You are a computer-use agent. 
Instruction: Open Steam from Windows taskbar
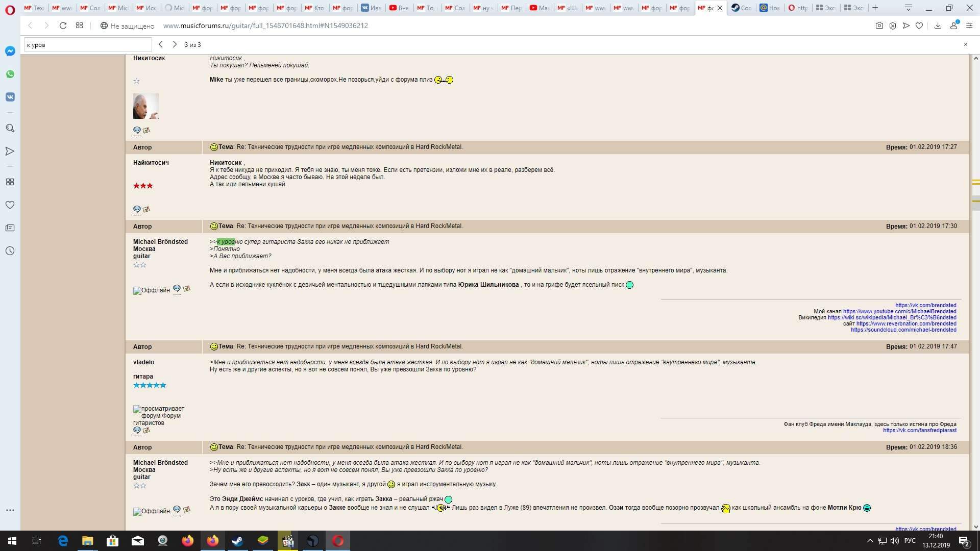coord(237,541)
